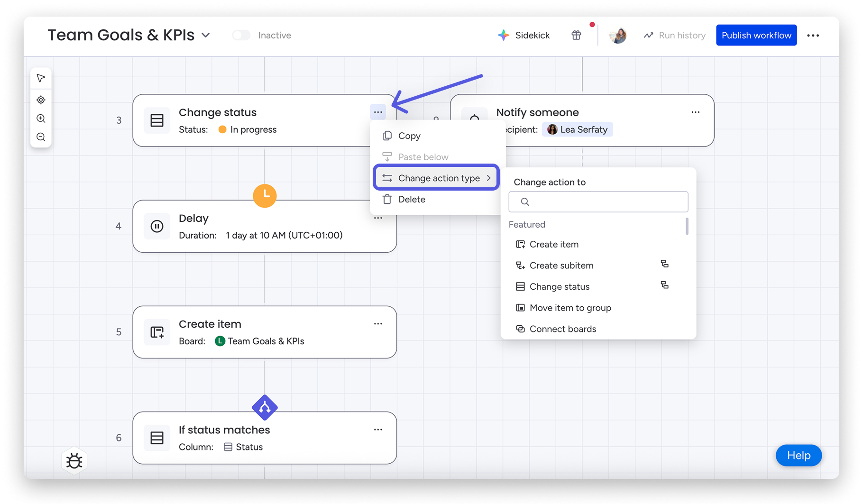Screen dimensions: 863x504
Task: Toggle the workflow Inactive switch
Action: pos(241,35)
